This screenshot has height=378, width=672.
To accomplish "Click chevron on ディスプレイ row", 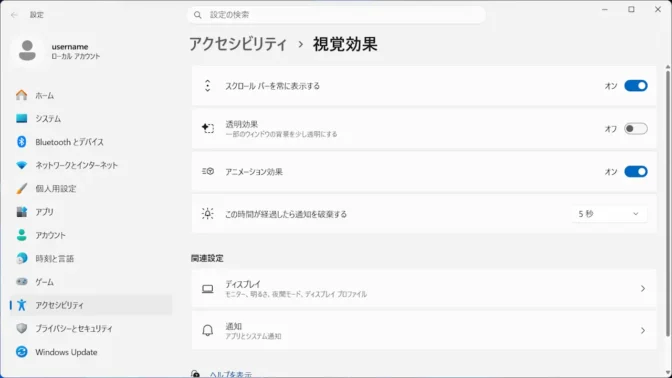I will coord(643,289).
